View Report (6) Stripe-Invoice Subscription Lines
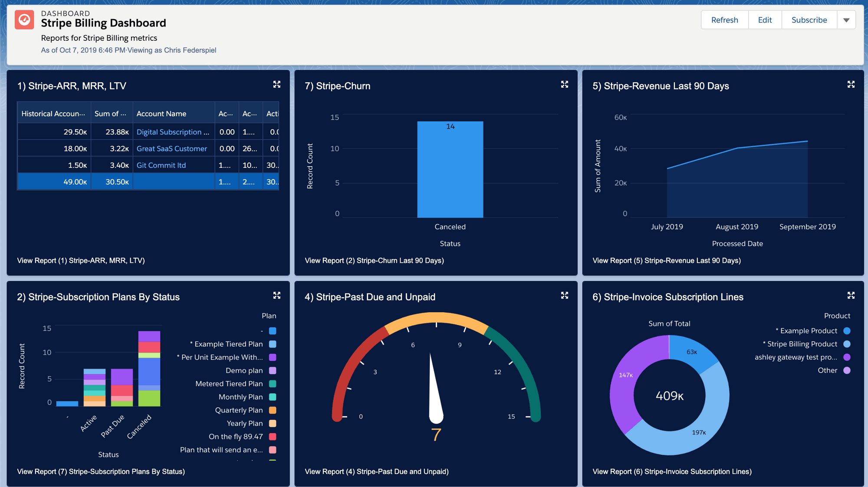Image resolution: width=868 pixels, height=487 pixels. click(672, 471)
